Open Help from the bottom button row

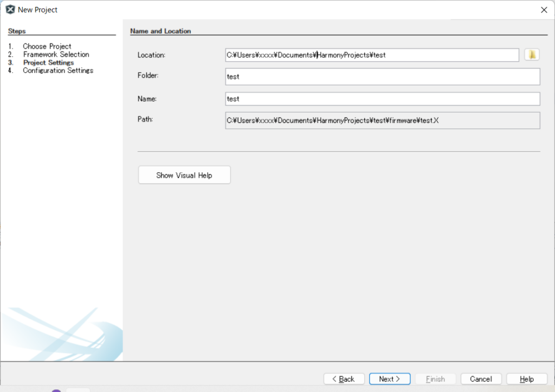(526, 379)
